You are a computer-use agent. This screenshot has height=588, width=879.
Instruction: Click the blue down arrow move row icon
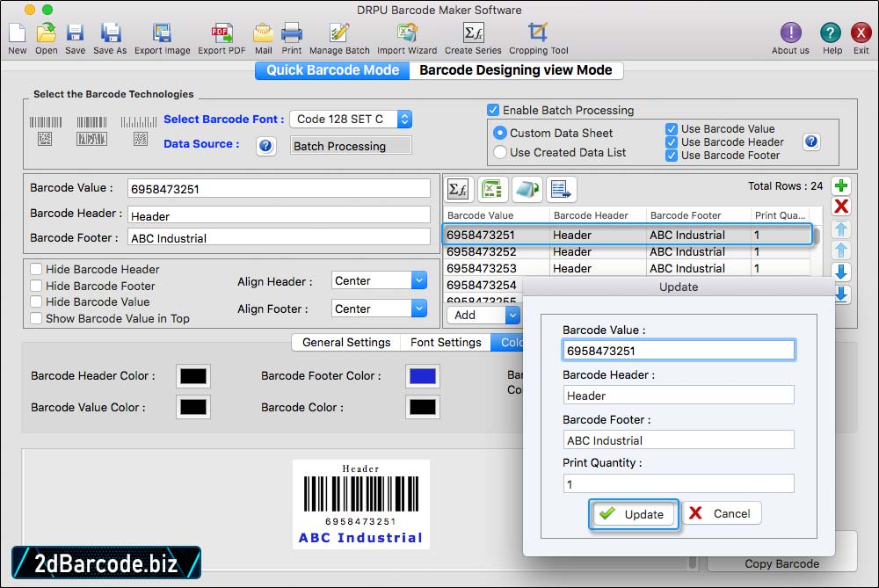tap(841, 272)
